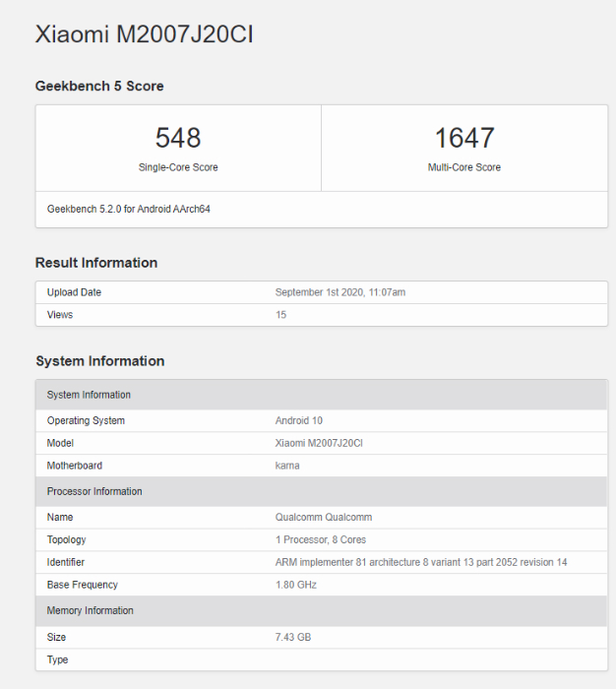
Task: Select the 1.80 GHz value
Action: coord(296,585)
